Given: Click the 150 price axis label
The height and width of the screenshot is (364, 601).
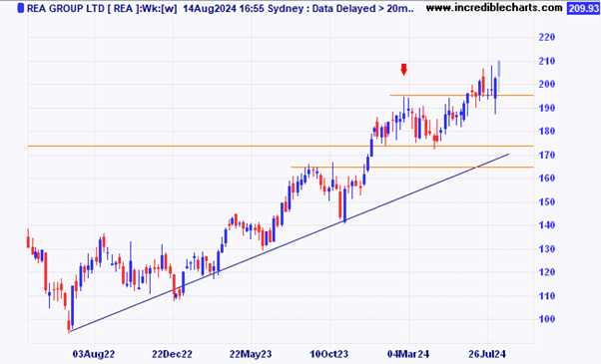Looking at the screenshot, I should point(546,201).
